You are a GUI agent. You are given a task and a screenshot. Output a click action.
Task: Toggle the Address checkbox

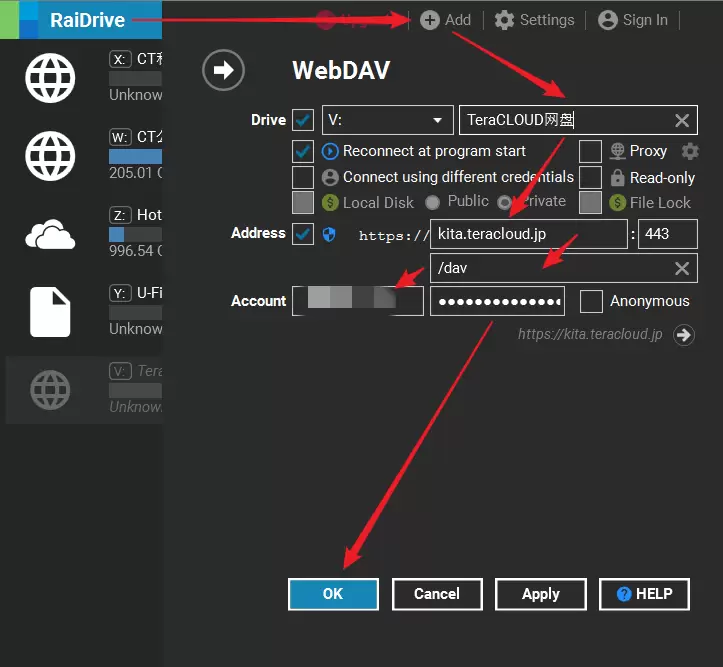tap(303, 234)
